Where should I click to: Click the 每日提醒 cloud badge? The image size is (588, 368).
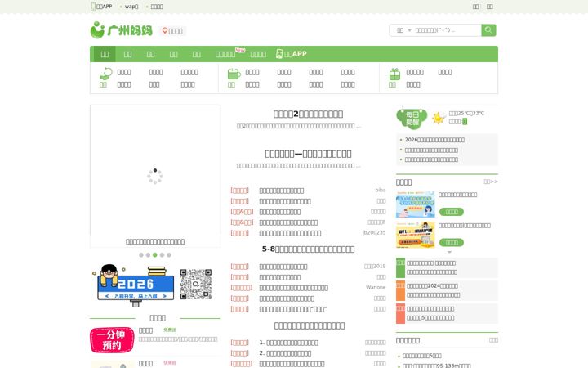(412, 119)
